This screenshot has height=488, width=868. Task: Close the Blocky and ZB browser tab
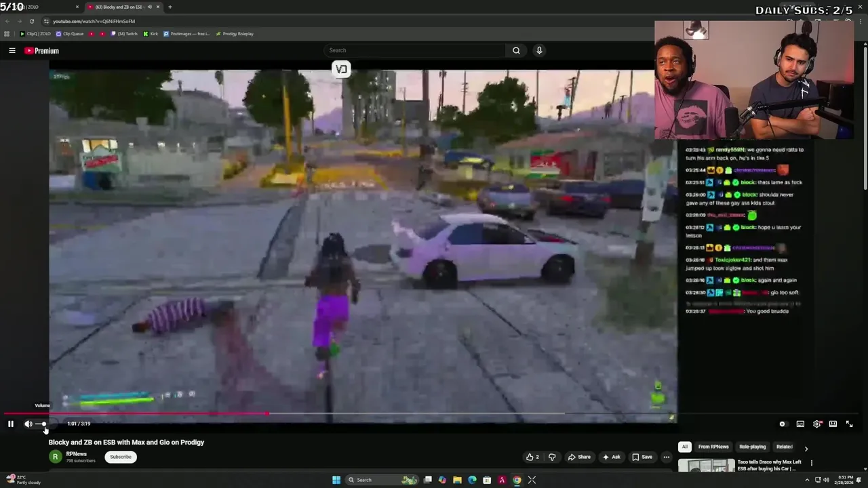coord(158,7)
